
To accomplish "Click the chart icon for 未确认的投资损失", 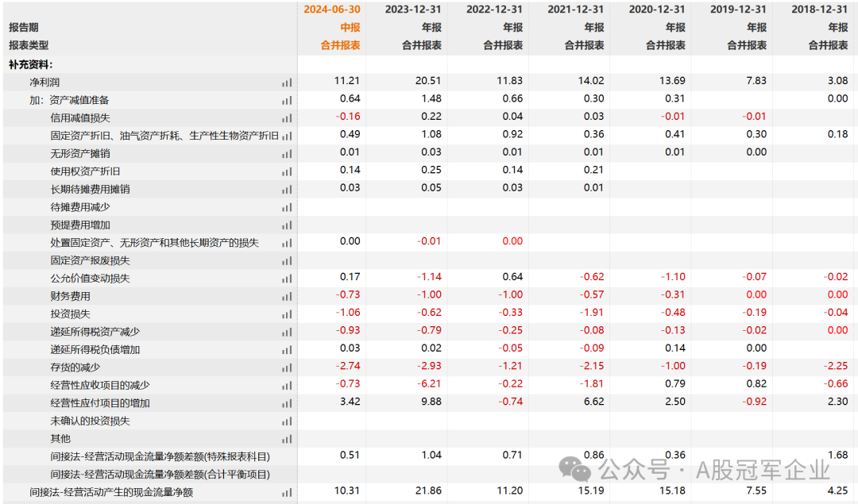I will pos(287,421).
